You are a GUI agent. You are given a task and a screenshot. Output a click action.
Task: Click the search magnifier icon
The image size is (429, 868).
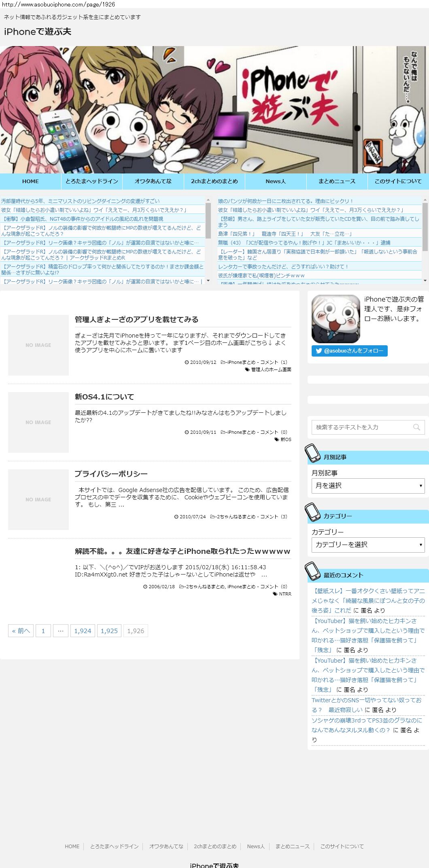click(416, 427)
